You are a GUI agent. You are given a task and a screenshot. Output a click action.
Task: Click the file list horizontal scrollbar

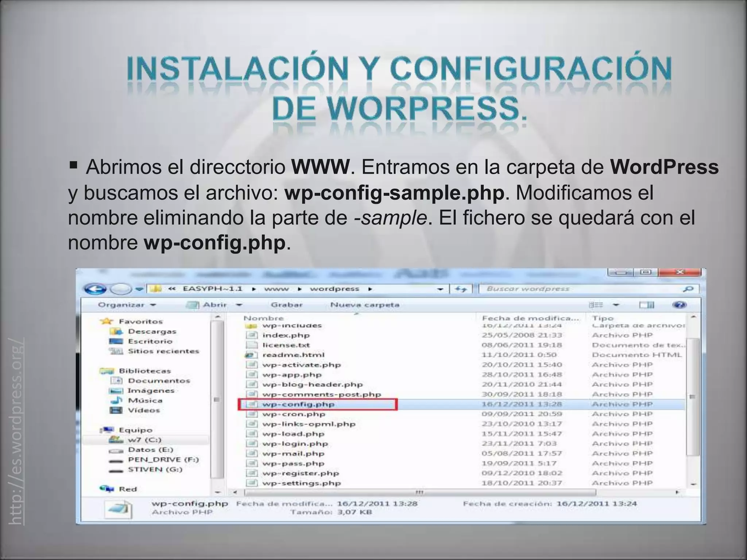(x=419, y=492)
